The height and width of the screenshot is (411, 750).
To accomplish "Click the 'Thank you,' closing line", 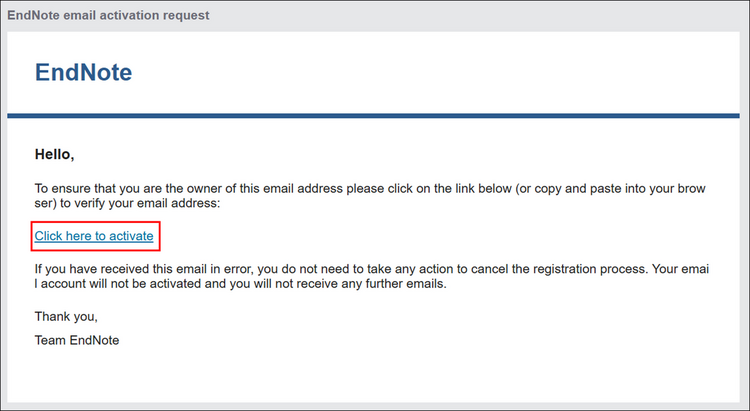I will (x=67, y=317).
